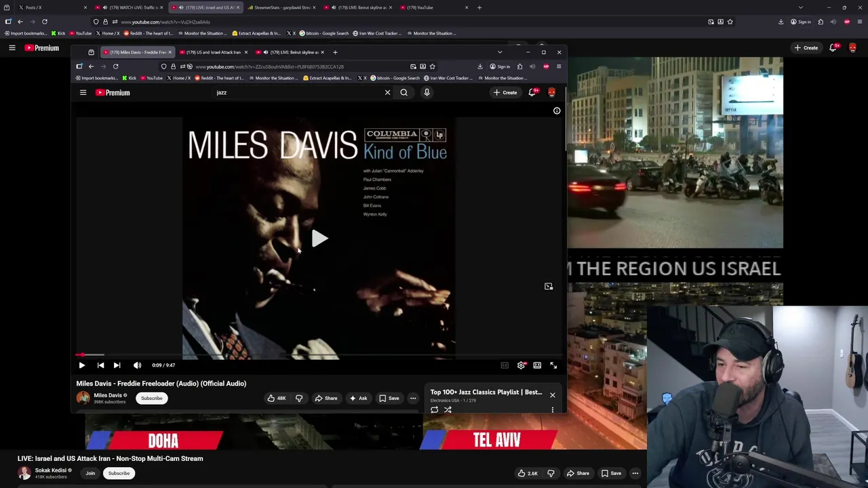Switch to the 'StreamerStats - garydavid' tab
The image size is (868, 488).
tap(281, 7)
